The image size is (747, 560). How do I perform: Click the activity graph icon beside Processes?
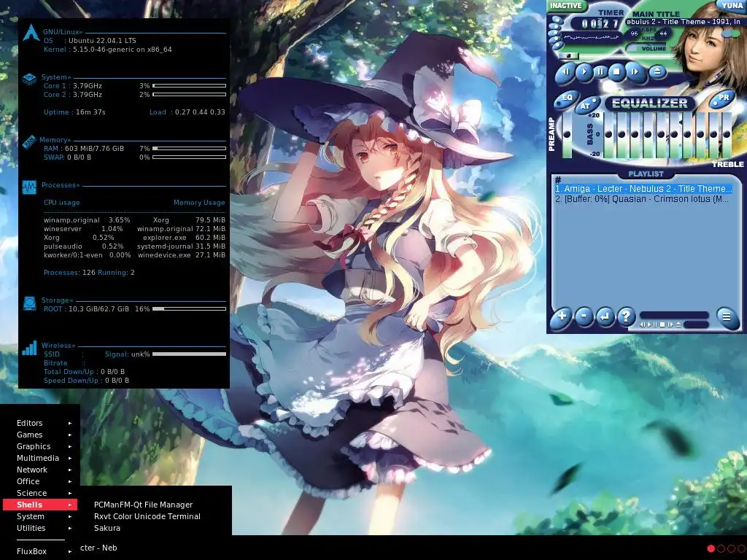tap(29, 187)
